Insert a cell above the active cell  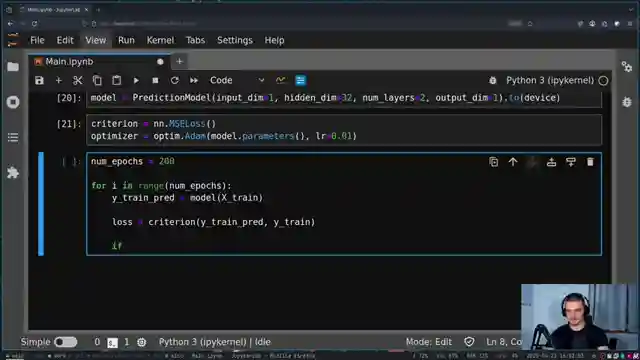click(x=551, y=162)
